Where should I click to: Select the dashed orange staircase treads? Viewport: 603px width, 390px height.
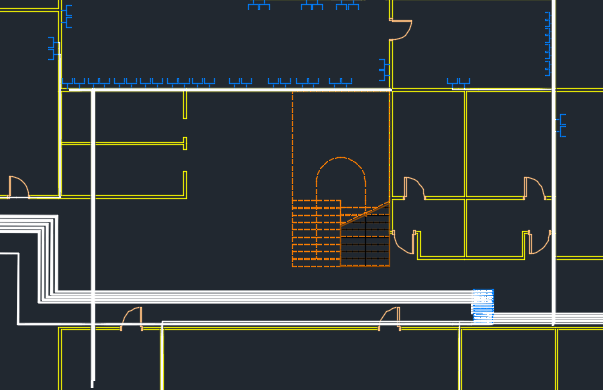316,233
